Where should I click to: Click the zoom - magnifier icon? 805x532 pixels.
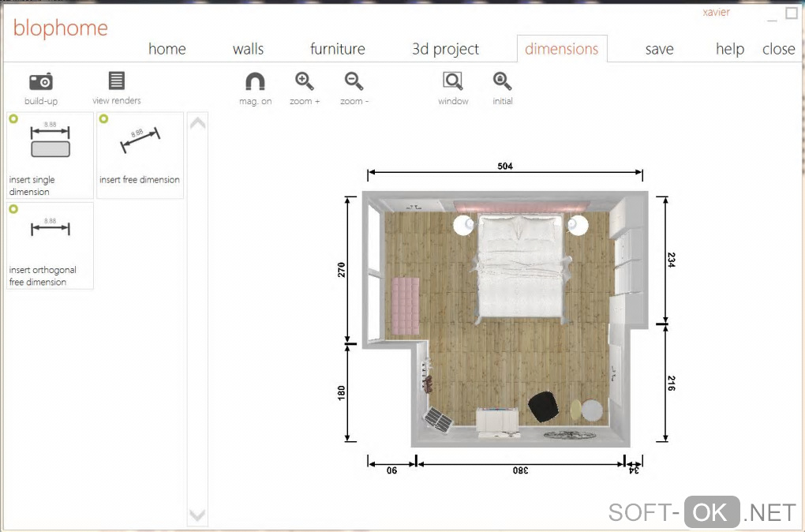tap(354, 81)
